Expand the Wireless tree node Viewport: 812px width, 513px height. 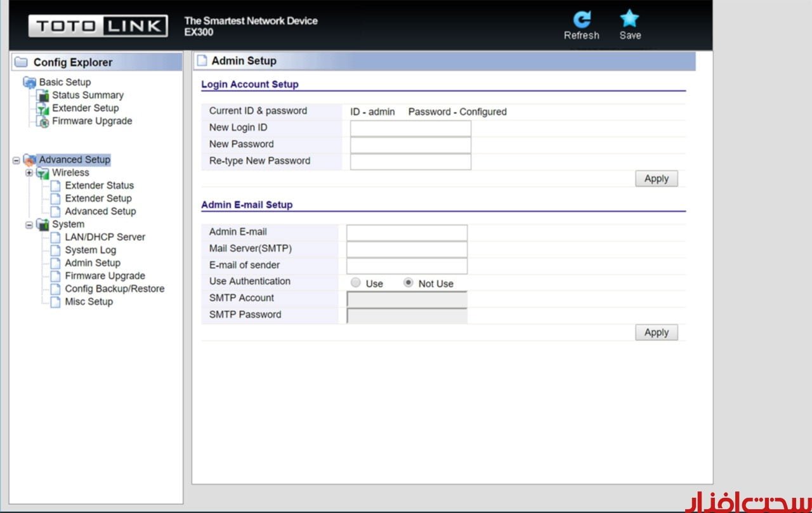pyautogui.click(x=29, y=173)
